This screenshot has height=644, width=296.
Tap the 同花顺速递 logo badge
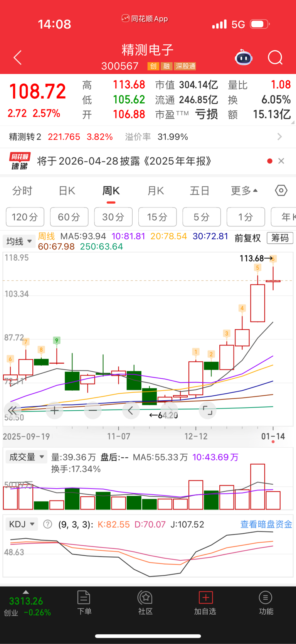[x=20, y=161]
